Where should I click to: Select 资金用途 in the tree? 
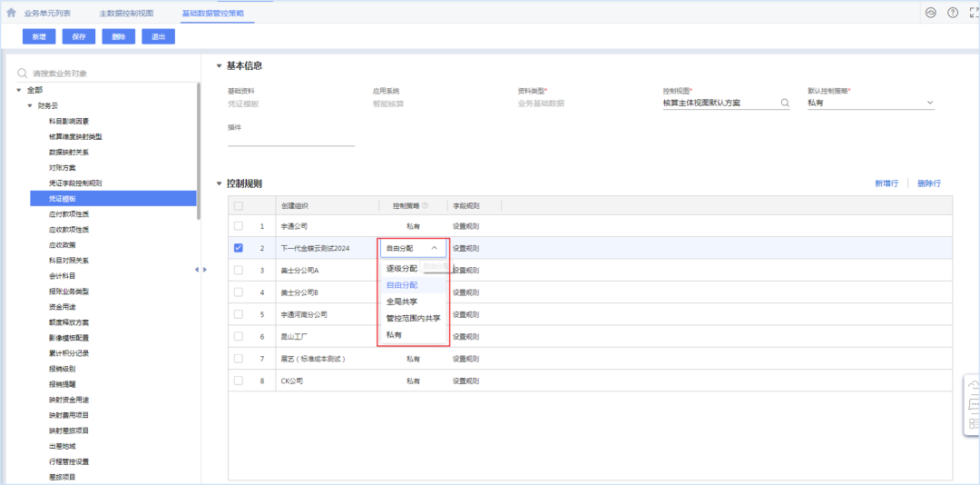click(x=62, y=307)
